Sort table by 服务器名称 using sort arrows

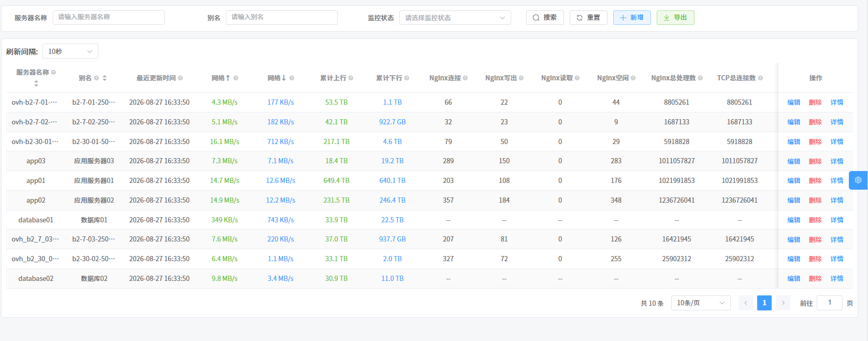[36, 83]
